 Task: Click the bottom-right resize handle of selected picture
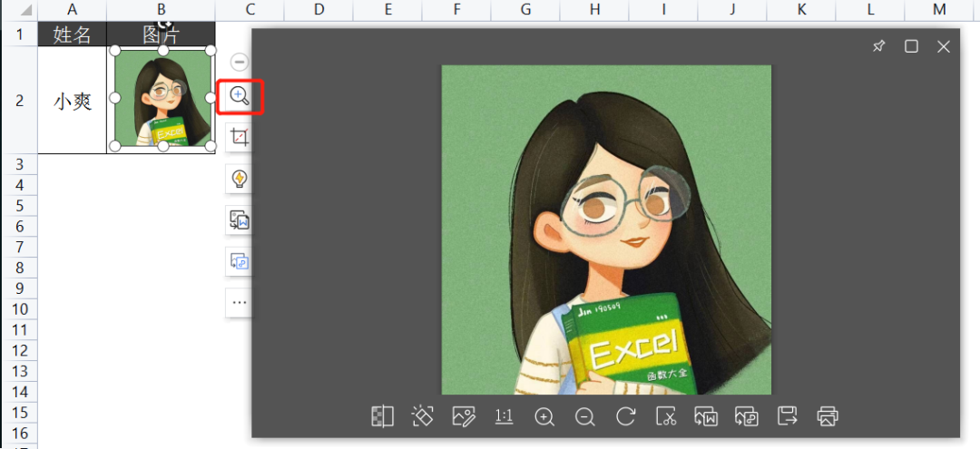pos(211,146)
